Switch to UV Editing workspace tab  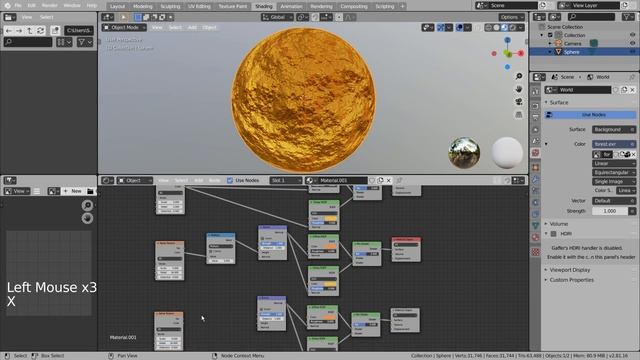tap(199, 6)
